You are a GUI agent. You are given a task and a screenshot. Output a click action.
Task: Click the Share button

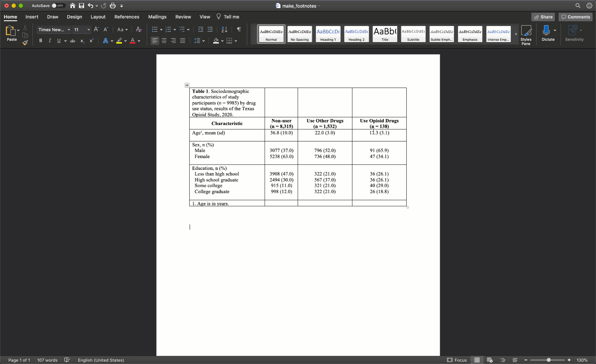(x=543, y=17)
